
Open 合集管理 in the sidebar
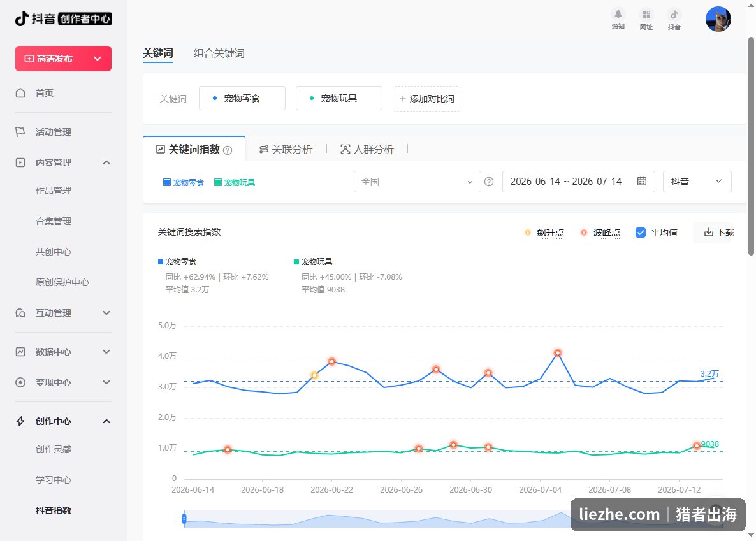coord(54,221)
